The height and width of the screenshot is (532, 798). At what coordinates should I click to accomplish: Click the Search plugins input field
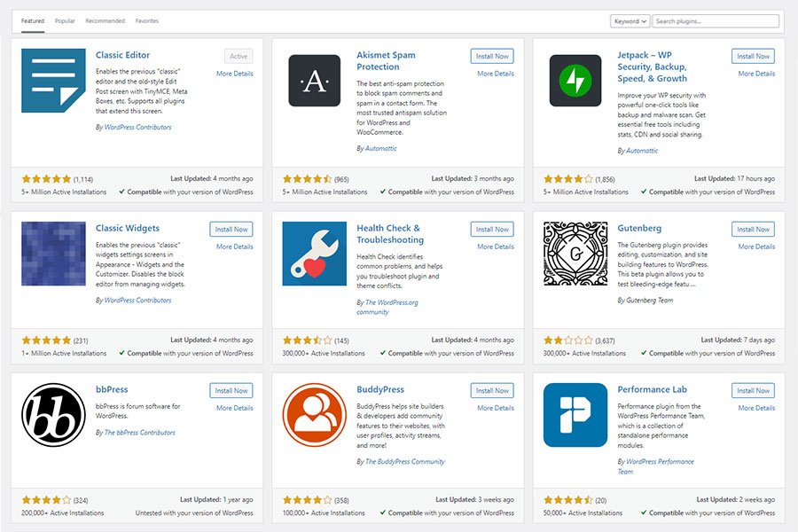(x=716, y=21)
